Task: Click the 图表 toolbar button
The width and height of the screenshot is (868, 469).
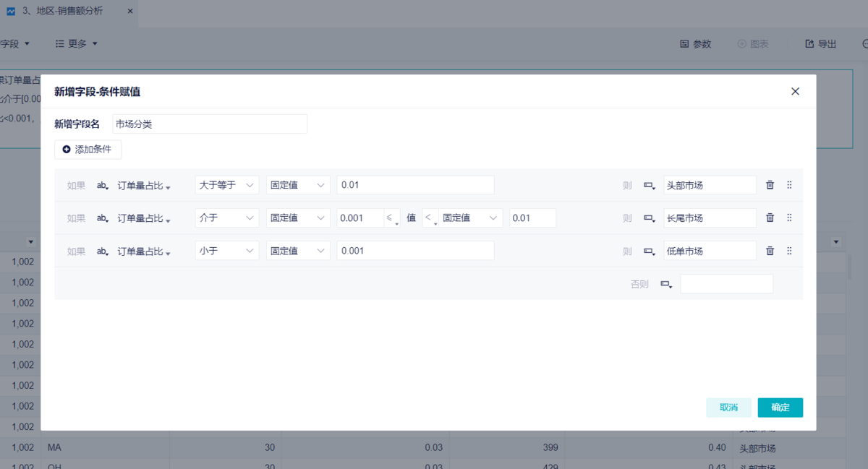Action: click(x=753, y=44)
